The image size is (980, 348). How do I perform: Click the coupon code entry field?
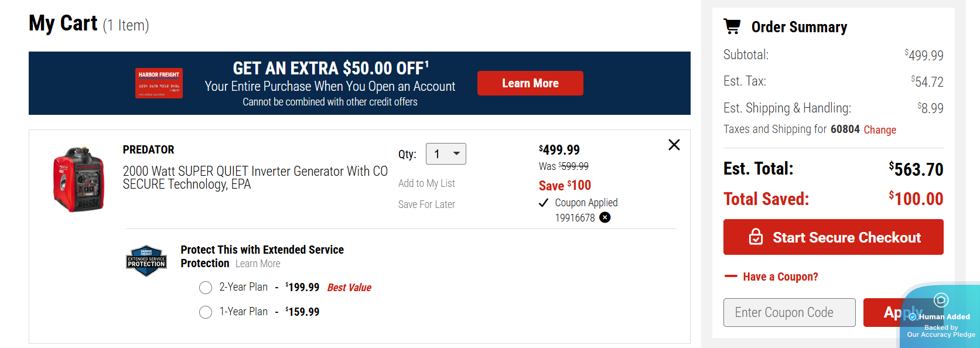(789, 312)
